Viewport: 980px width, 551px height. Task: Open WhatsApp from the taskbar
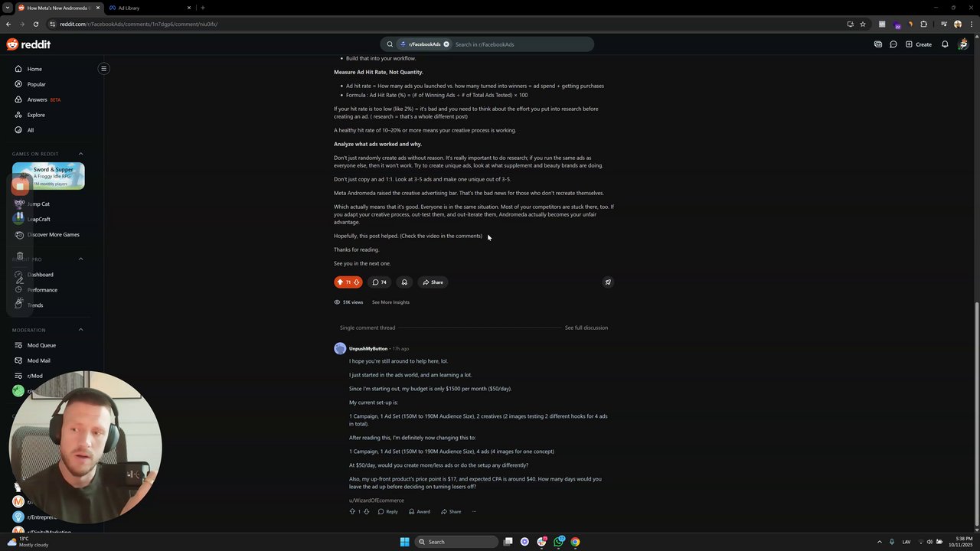[558, 542]
